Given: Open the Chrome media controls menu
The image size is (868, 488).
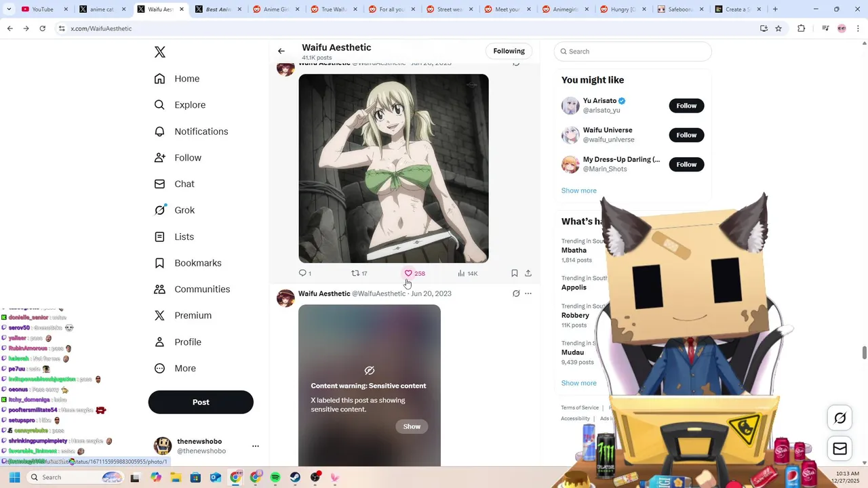Looking at the screenshot, I should click(x=825, y=28).
